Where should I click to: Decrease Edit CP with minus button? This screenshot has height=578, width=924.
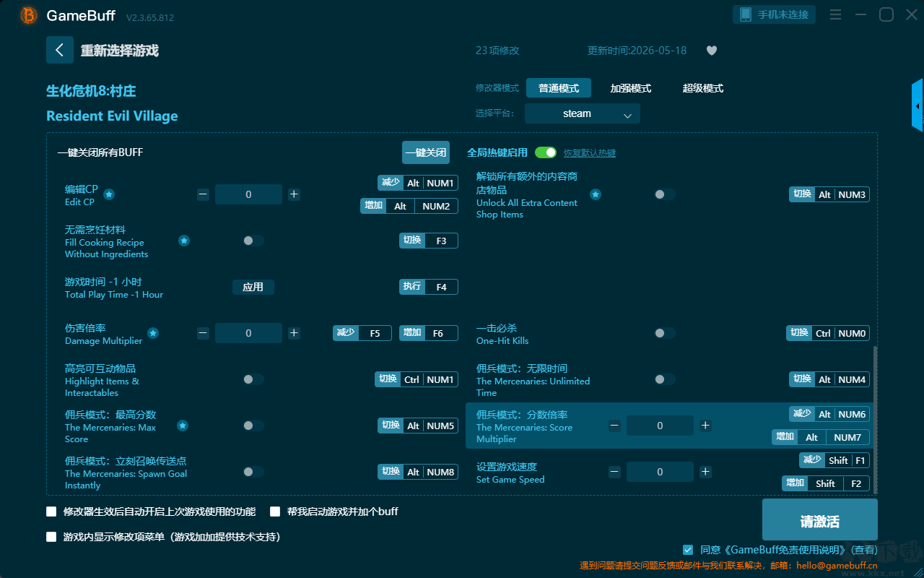[204, 194]
